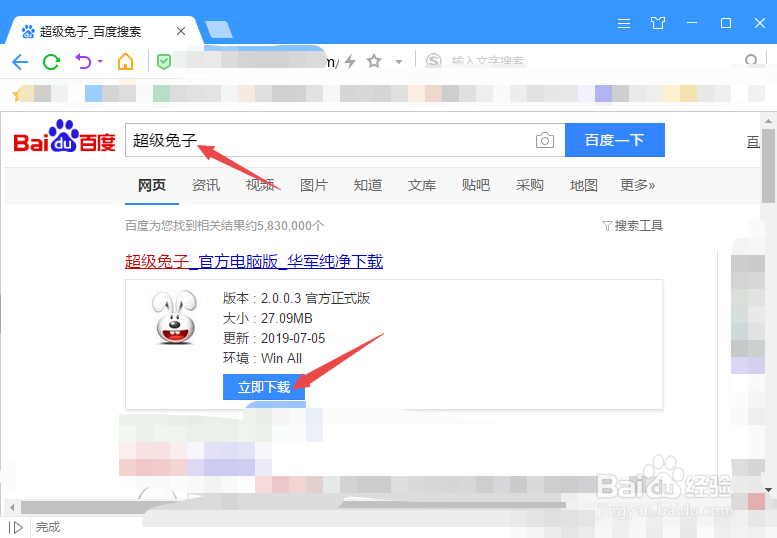
Task: Open the 采购 tab
Action: [x=530, y=185]
